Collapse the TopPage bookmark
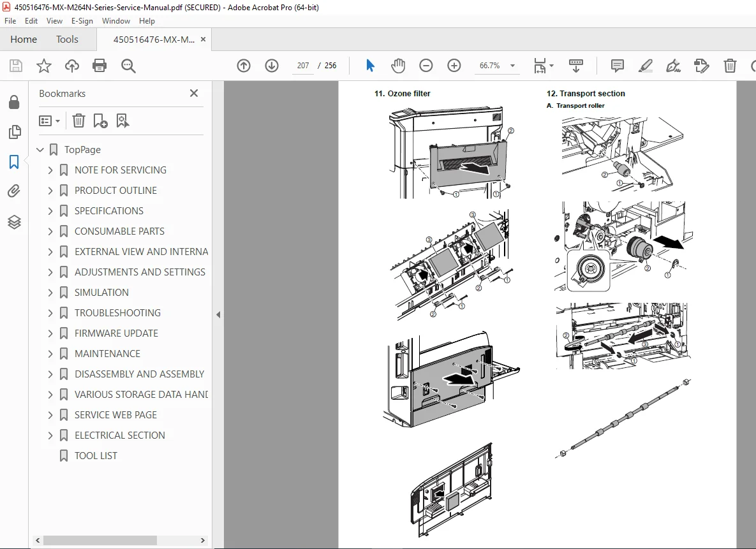 [40, 150]
